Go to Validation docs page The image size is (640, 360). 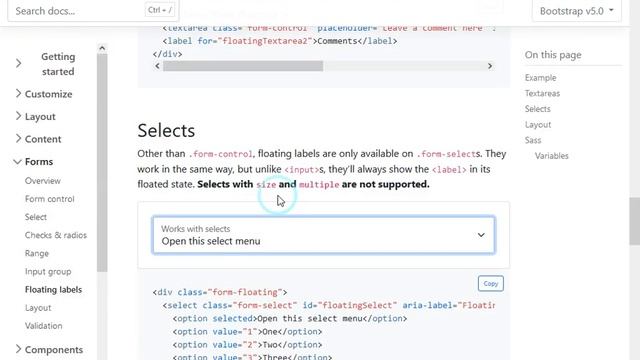point(43,326)
